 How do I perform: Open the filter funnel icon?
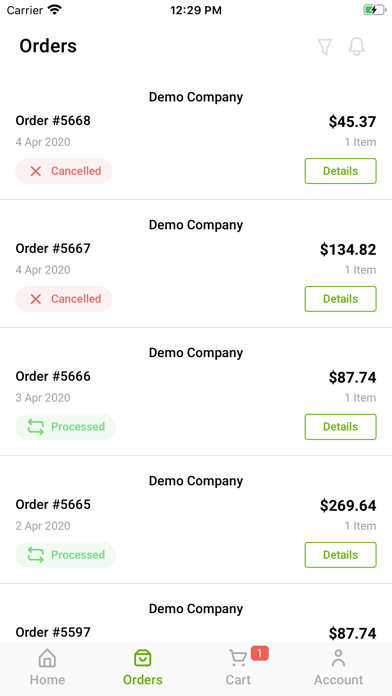(325, 47)
